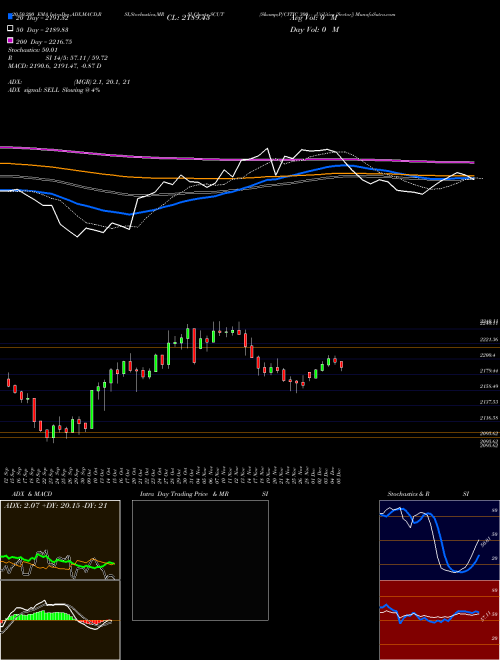Click the '2179.44' price axis label
Screen dimensions: 500x660
[x=489, y=371]
